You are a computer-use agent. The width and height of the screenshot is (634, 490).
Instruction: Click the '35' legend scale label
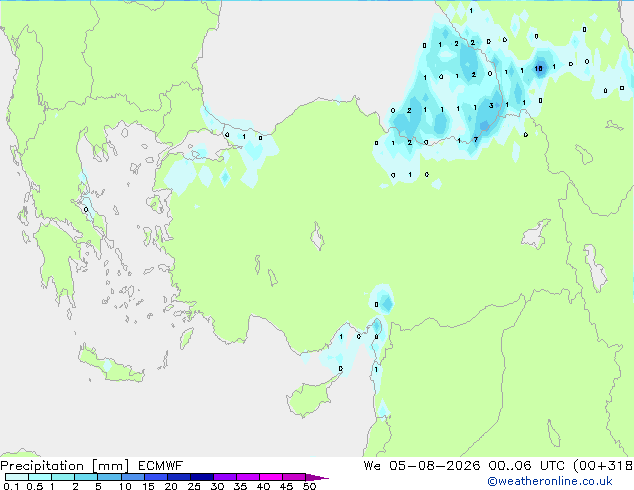click(x=240, y=486)
